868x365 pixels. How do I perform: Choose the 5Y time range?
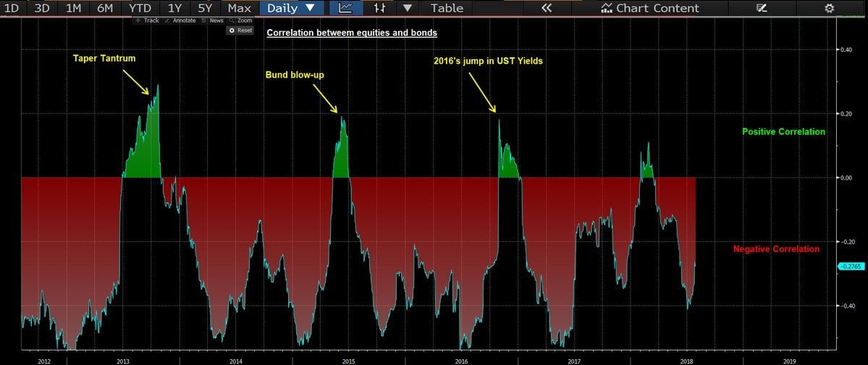coord(205,8)
